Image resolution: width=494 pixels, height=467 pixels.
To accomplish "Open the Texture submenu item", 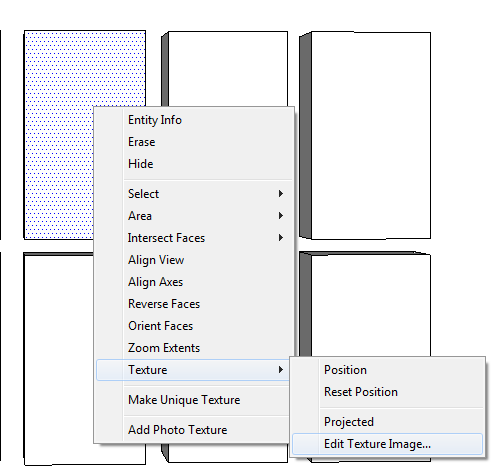I will coord(192,370).
